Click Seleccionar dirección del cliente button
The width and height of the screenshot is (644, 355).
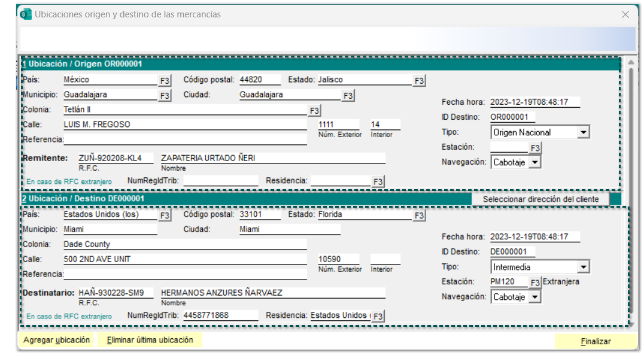pyautogui.click(x=540, y=199)
